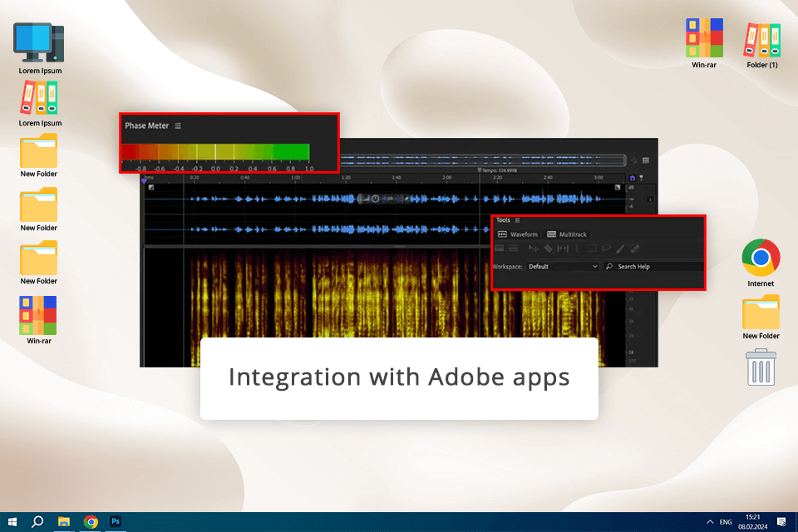798x532 pixels.
Task: Select the Razor tool in Tools panel
Action: 548,249
